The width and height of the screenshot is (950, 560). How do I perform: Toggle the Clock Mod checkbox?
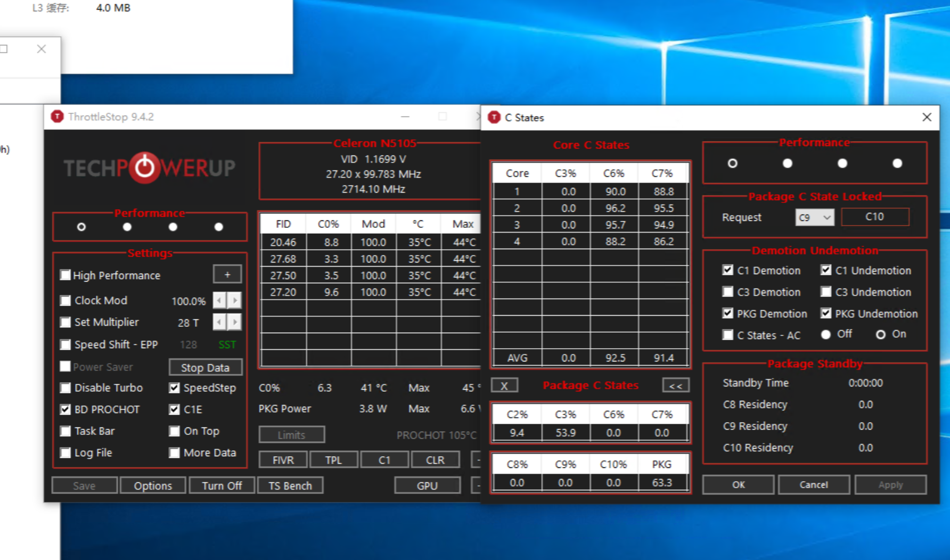tap(65, 300)
